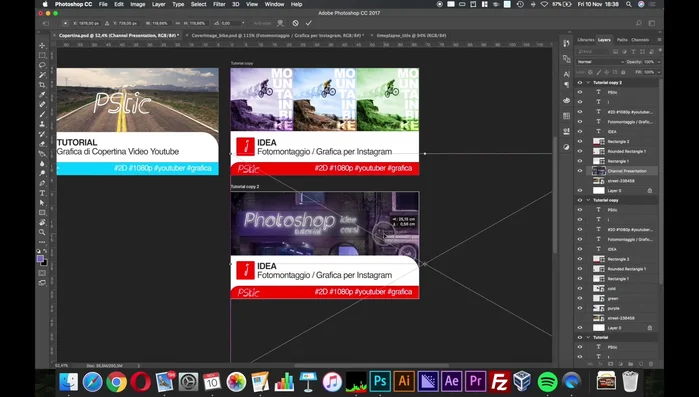Open the Paragraph panel icon

click(x=566, y=85)
